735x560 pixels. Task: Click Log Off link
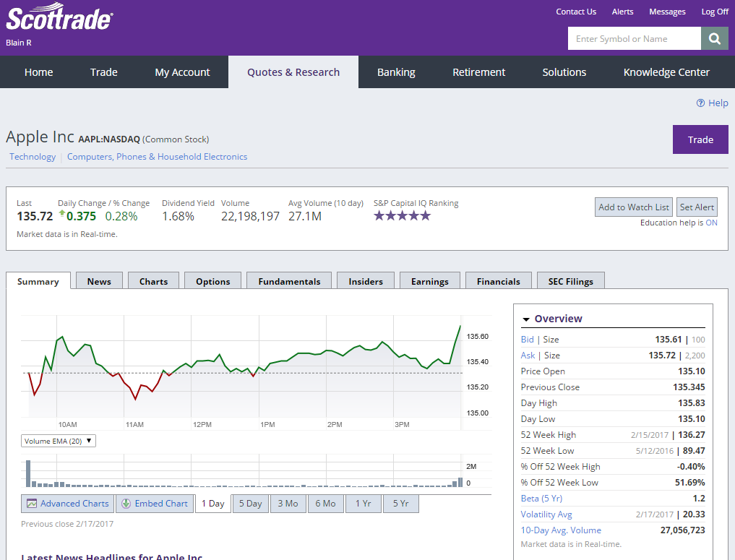click(x=715, y=12)
